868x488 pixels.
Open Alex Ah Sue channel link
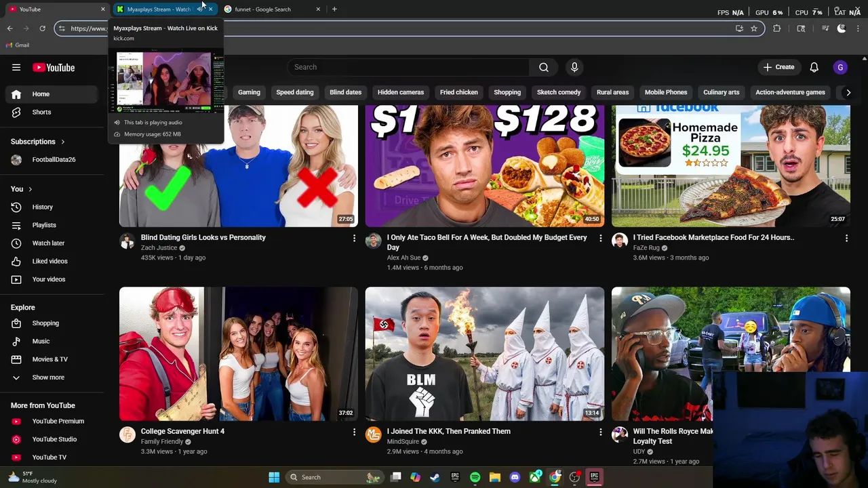pyautogui.click(x=404, y=258)
